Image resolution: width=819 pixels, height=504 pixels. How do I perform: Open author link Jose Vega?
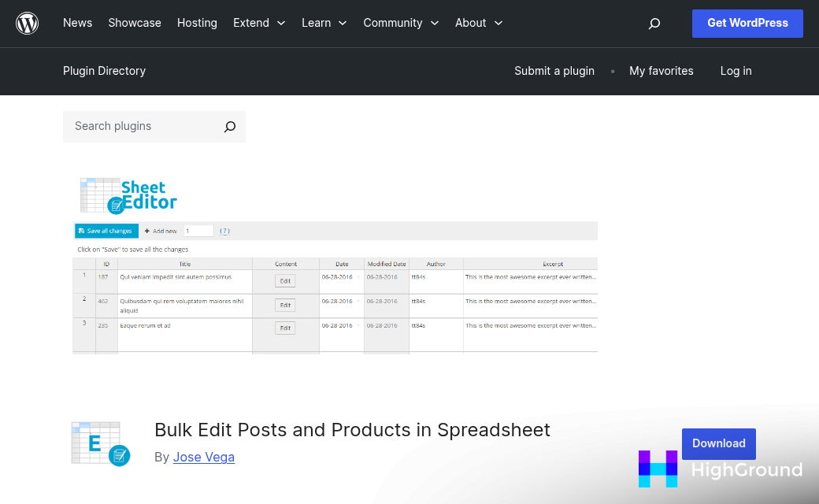[204, 457]
